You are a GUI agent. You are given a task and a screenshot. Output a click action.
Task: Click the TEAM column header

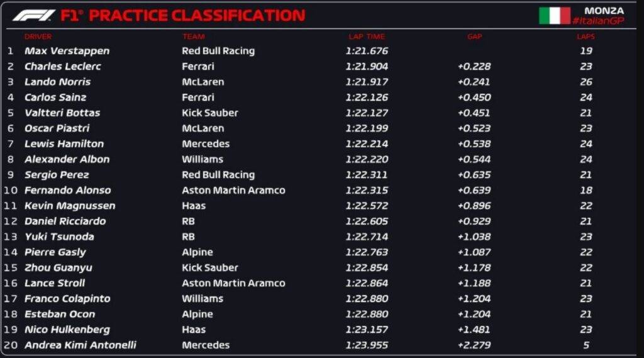tap(193, 36)
